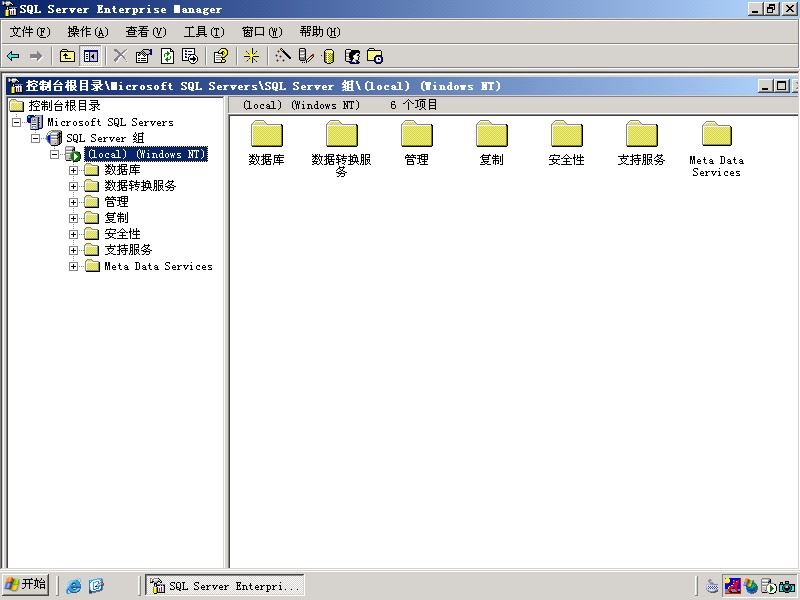Select Meta Data Services in the tree
The width and height of the screenshot is (800, 600).
158,266
